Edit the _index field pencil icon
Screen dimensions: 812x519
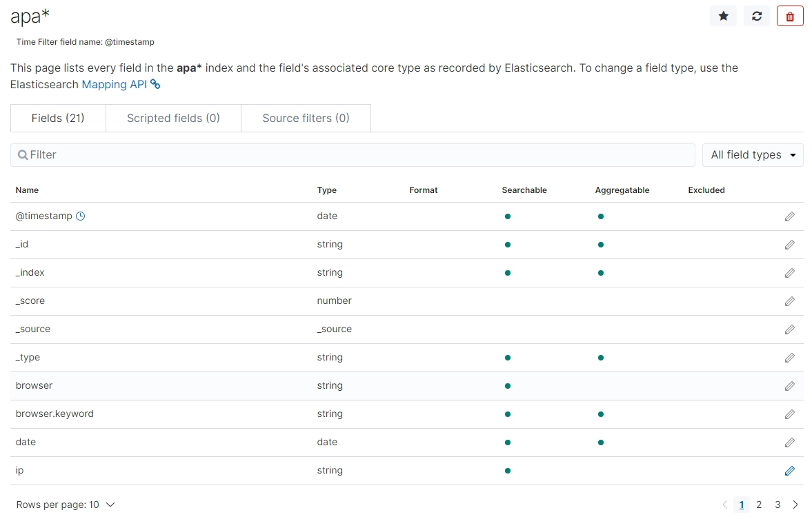[789, 273]
